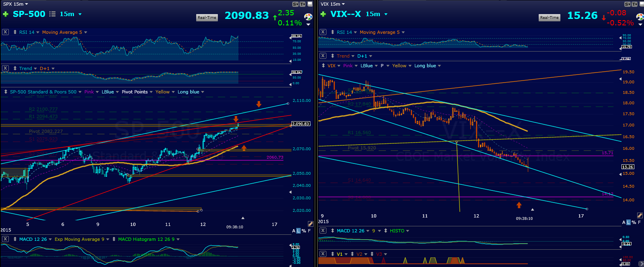Screen dimensions: 644x267
Task: Close the MACD 12 26 pane in the SPX chart
Action: (5, 239)
